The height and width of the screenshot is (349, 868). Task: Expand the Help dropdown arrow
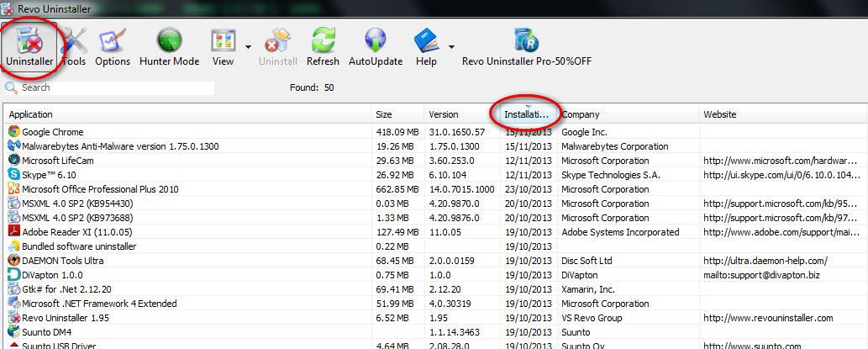pyautogui.click(x=452, y=47)
